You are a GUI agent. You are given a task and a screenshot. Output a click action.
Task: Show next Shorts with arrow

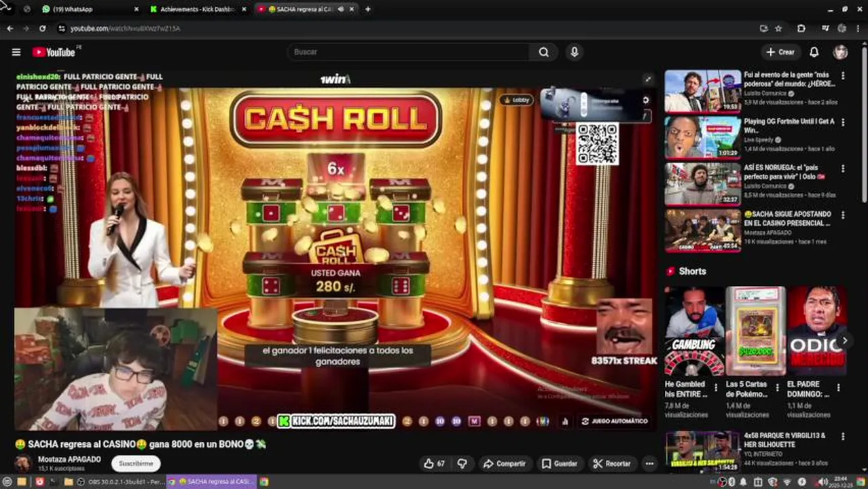pos(844,340)
